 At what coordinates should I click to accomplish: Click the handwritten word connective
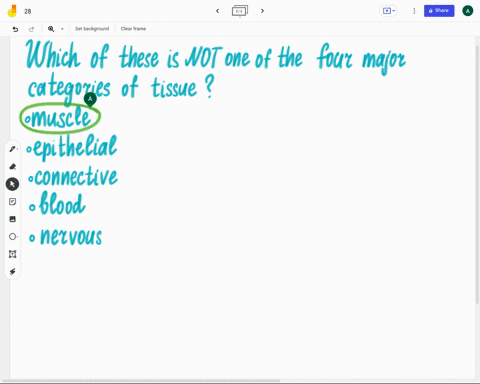[76, 177]
